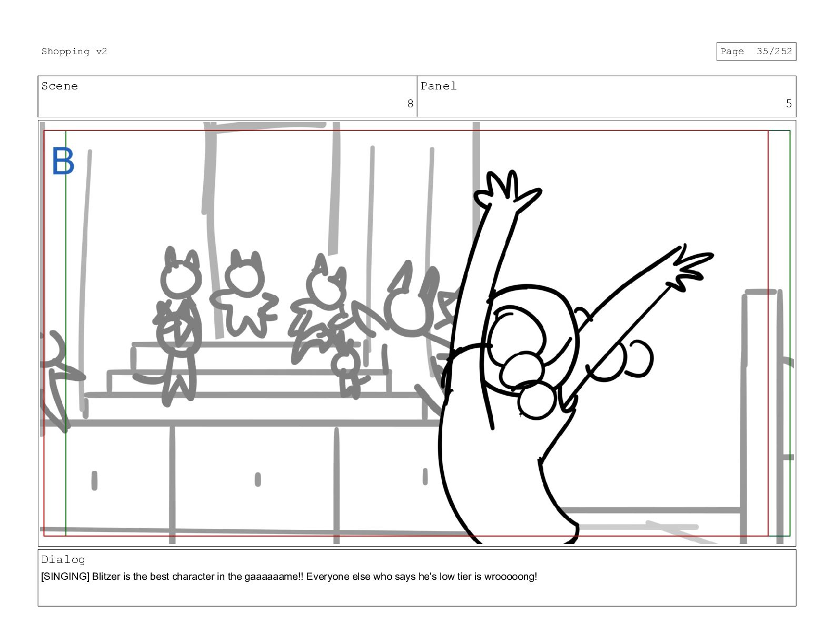The width and height of the screenshot is (834, 644).
Task: Click the 'Scene' header label
Action: pyautogui.click(x=59, y=86)
